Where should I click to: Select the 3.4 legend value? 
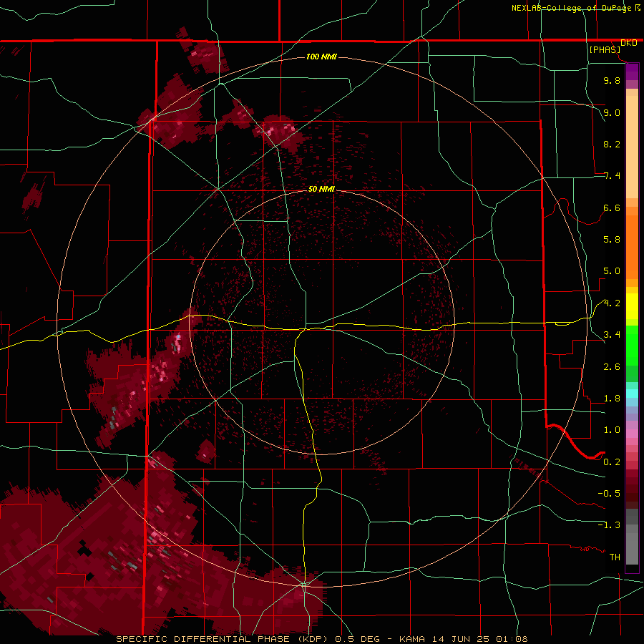click(x=612, y=335)
